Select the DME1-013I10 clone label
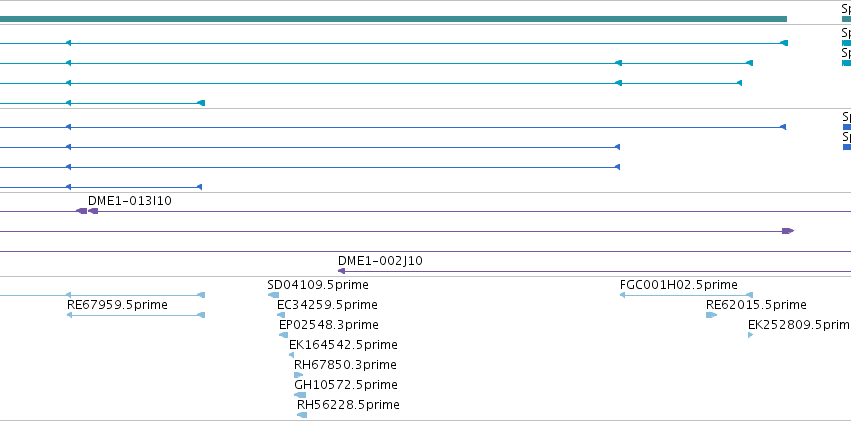851x421 pixels. [x=130, y=201]
